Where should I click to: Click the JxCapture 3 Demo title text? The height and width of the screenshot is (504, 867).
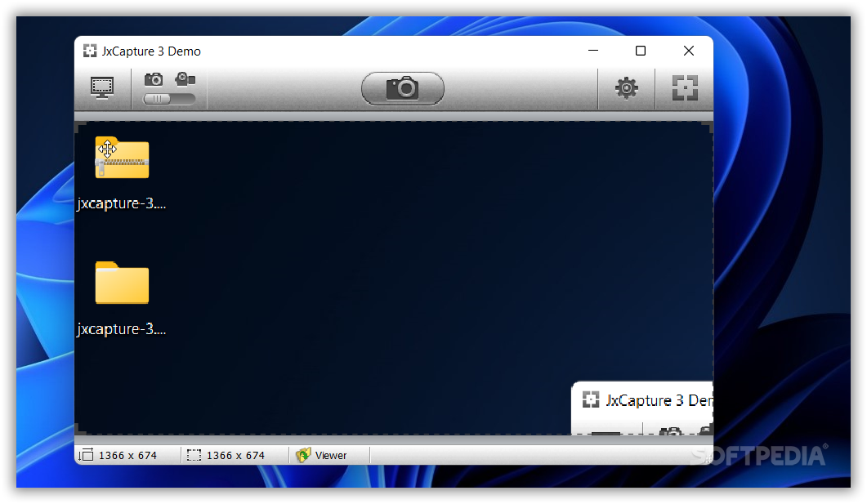151,51
